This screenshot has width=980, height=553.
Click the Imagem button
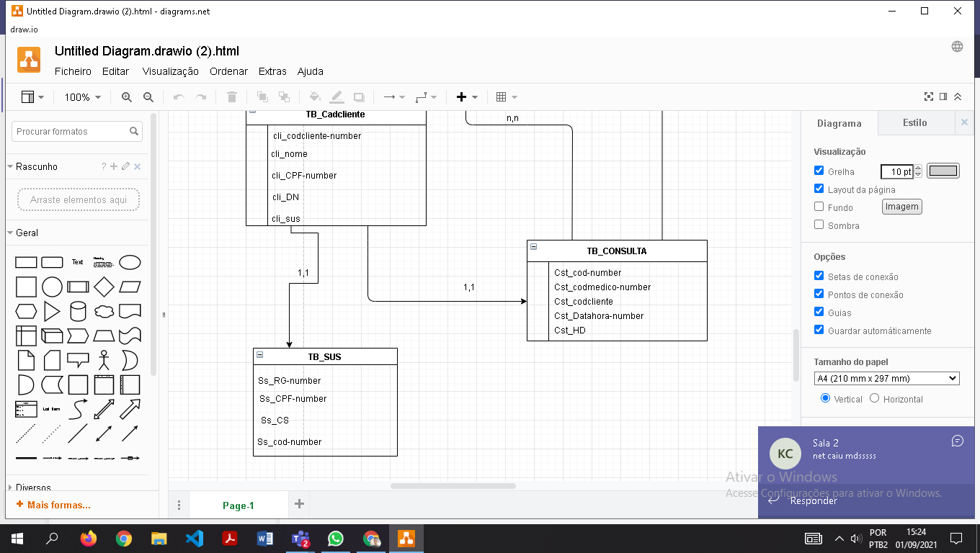click(x=901, y=207)
